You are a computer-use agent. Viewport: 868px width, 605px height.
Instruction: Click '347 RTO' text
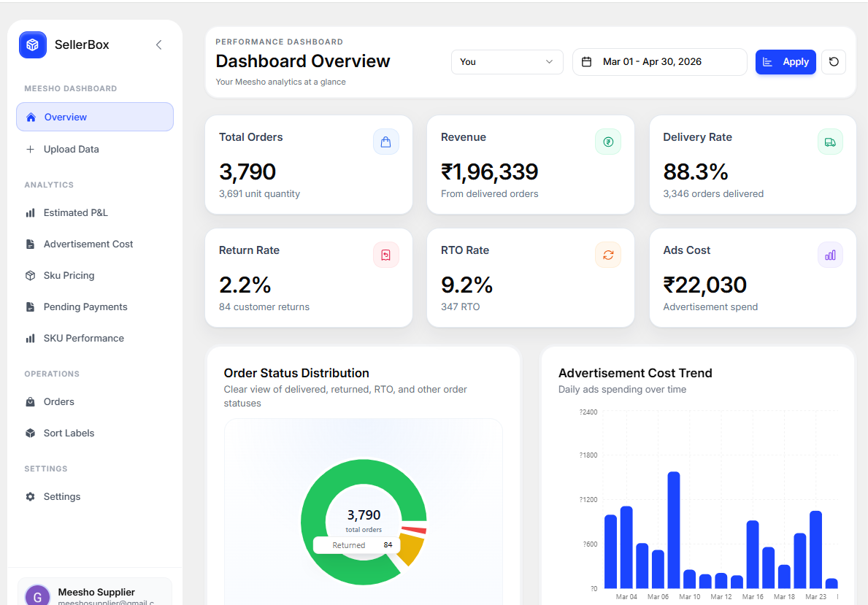pyautogui.click(x=460, y=307)
